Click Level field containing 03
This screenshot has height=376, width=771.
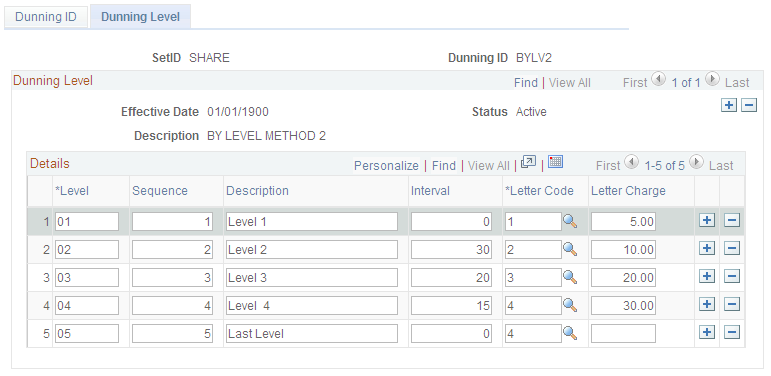[x=87, y=278]
